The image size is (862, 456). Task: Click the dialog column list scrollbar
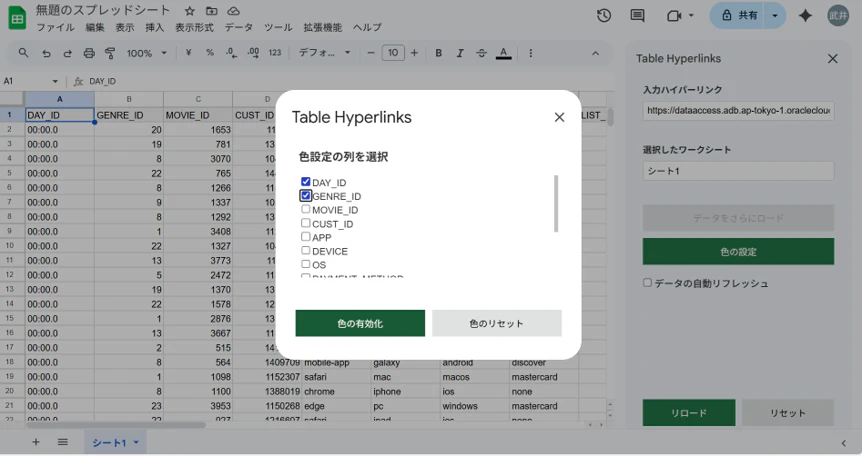[556, 204]
